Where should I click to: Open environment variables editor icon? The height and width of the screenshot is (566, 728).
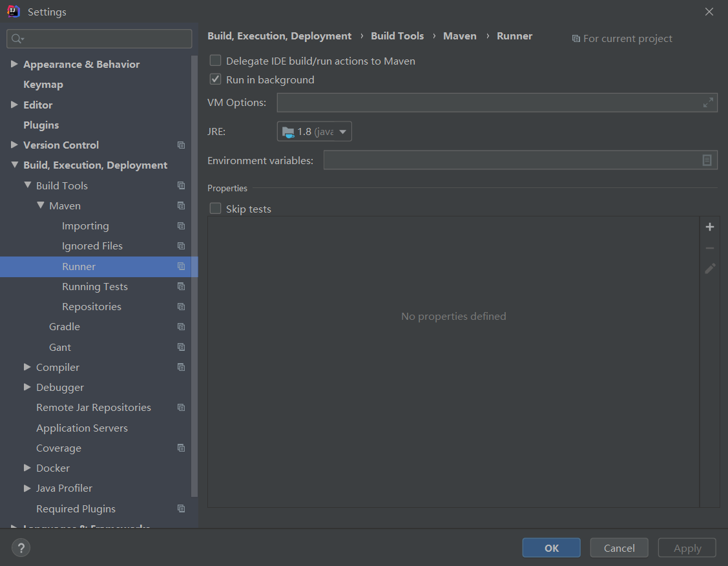point(707,160)
